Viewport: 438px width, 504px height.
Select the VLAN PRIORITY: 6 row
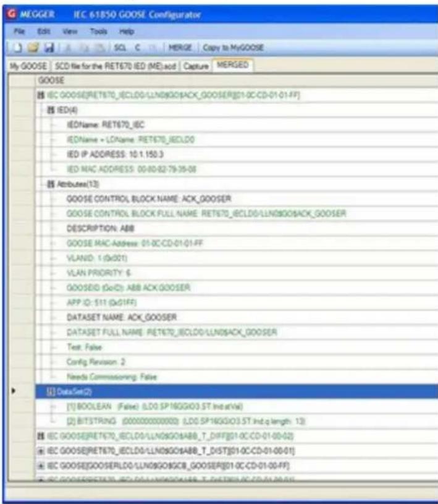[237, 273]
